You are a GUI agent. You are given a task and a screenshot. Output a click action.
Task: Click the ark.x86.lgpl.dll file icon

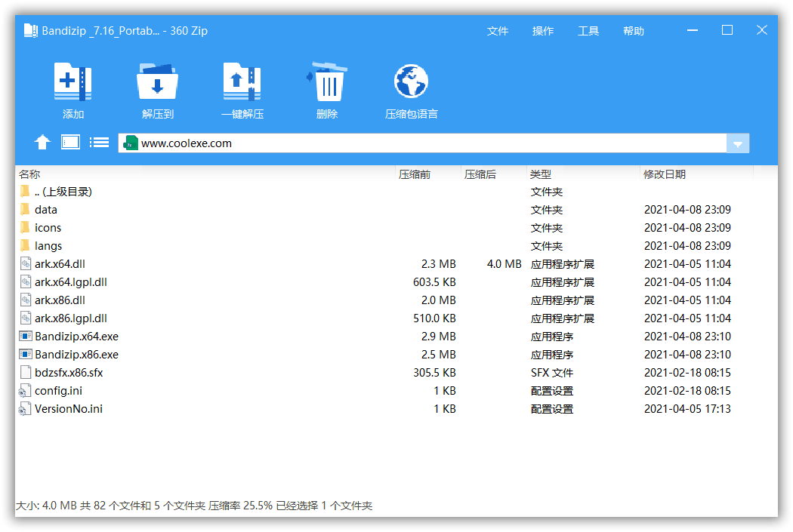pyautogui.click(x=25, y=318)
